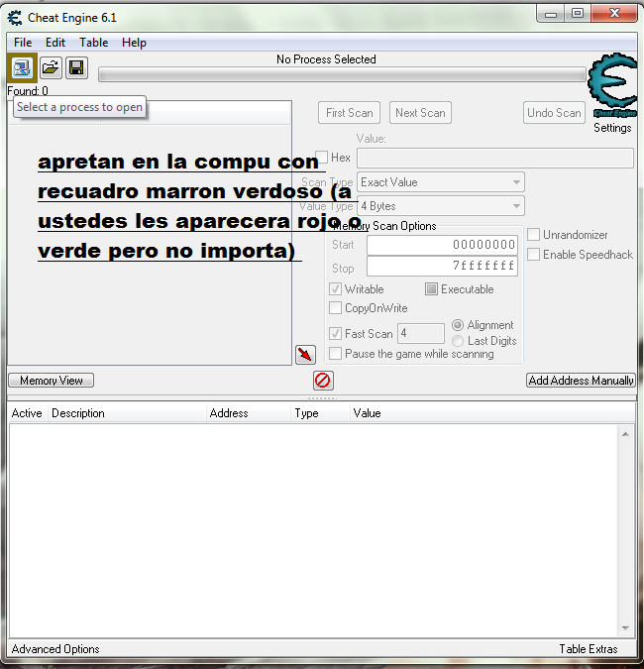Open the Table menu

point(94,43)
